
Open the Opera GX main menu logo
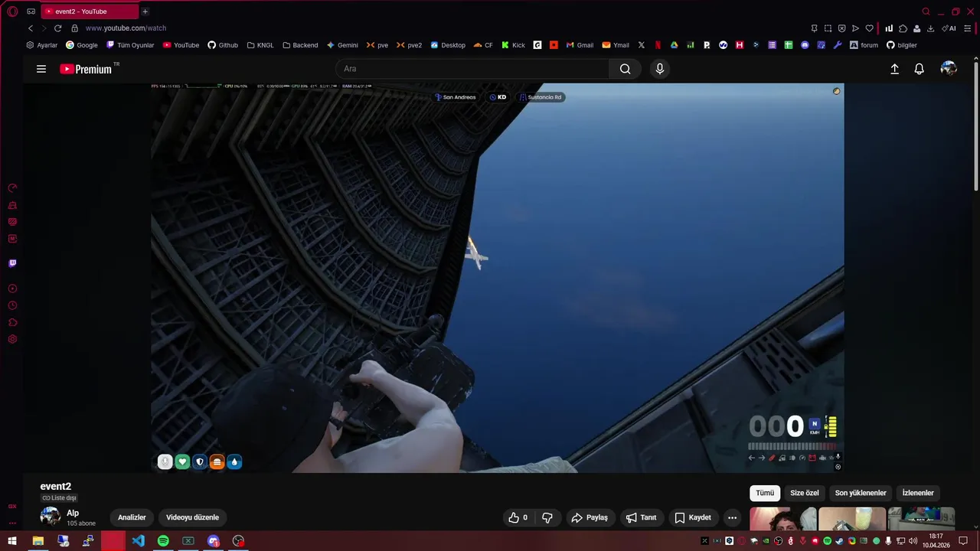click(12, 11)
